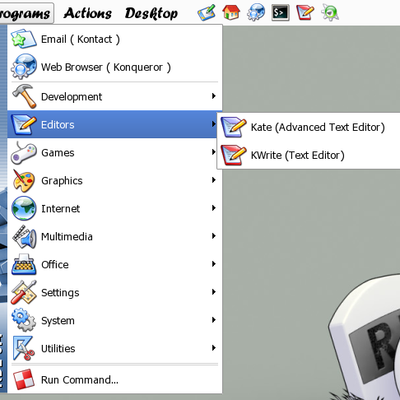The image size is (400, 400).
Task: Select the System text label
Action: (x=58, y=321)
